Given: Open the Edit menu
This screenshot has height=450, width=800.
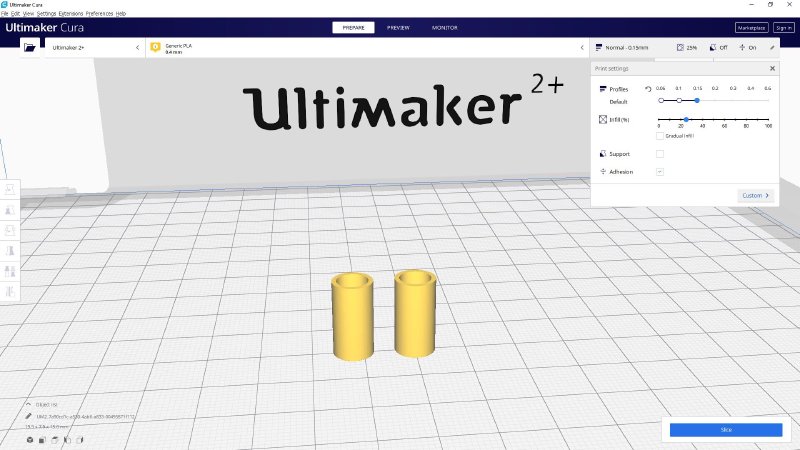Looking at the screenshot, I should [x=15, y=14].
